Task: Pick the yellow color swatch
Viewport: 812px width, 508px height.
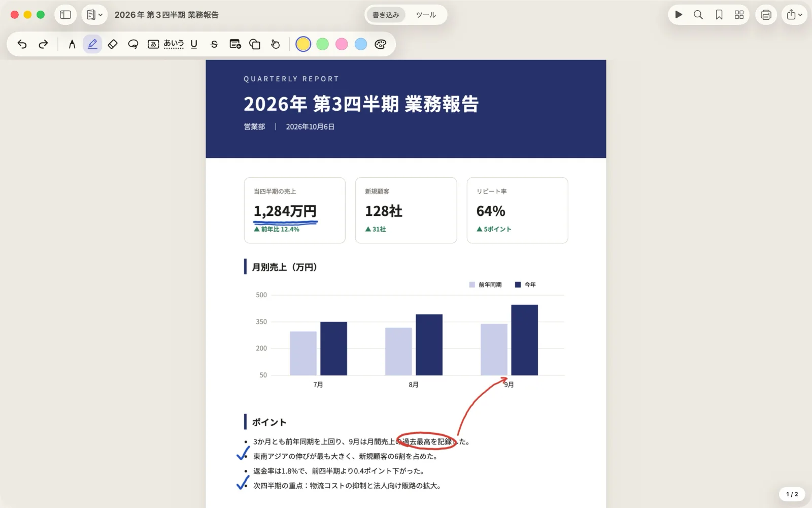Action: [303, 44]
